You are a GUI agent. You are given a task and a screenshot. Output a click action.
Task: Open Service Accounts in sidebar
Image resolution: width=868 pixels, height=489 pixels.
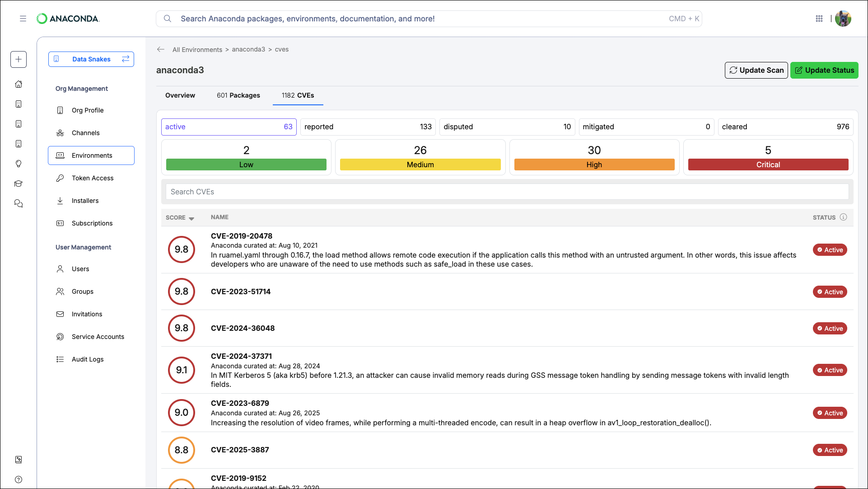91,337
